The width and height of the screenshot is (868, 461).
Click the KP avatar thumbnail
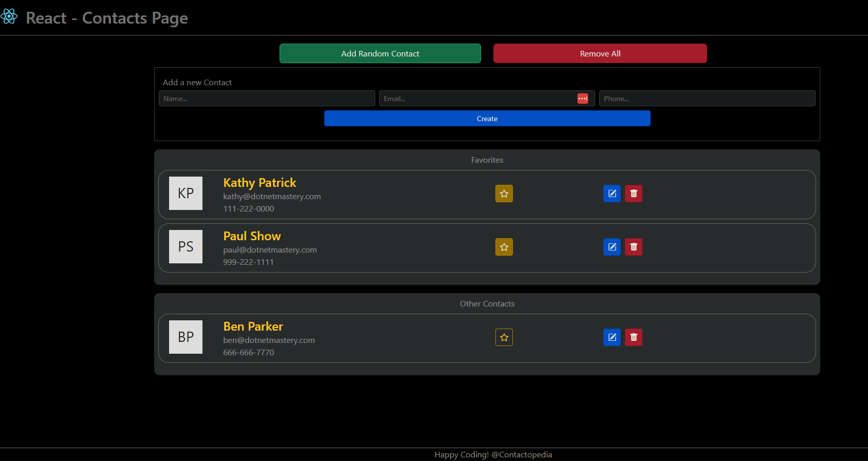pos(186,194)
